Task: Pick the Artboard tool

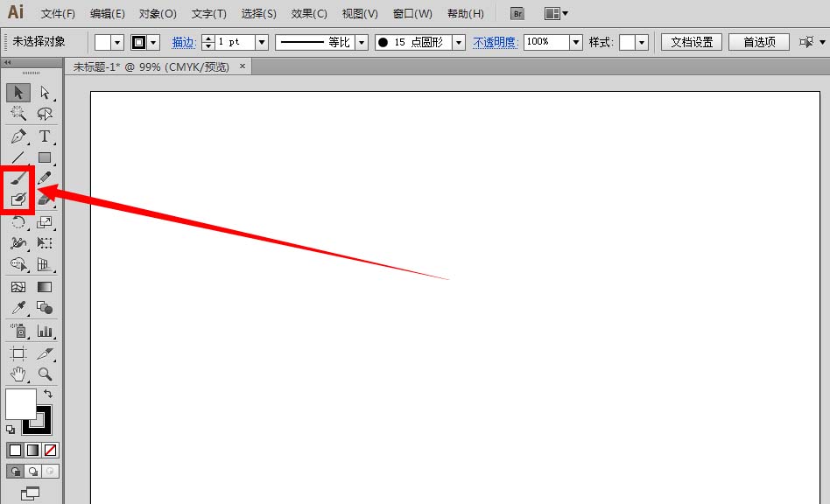Action: click(18, 353)
